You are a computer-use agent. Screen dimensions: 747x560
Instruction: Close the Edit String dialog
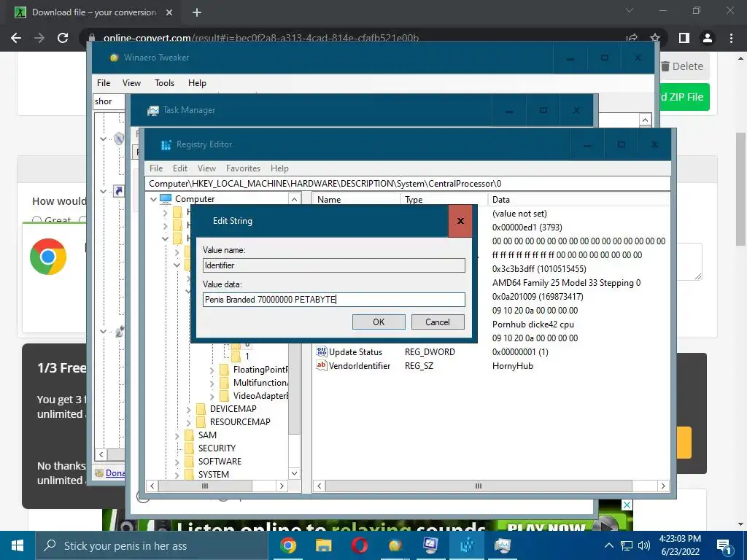(460, 221)
